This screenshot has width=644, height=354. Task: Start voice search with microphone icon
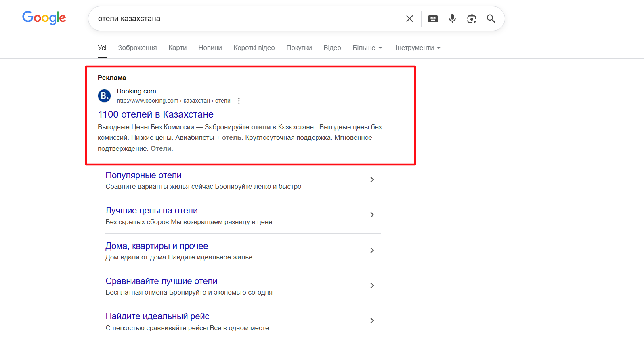(x=452, y=19)
